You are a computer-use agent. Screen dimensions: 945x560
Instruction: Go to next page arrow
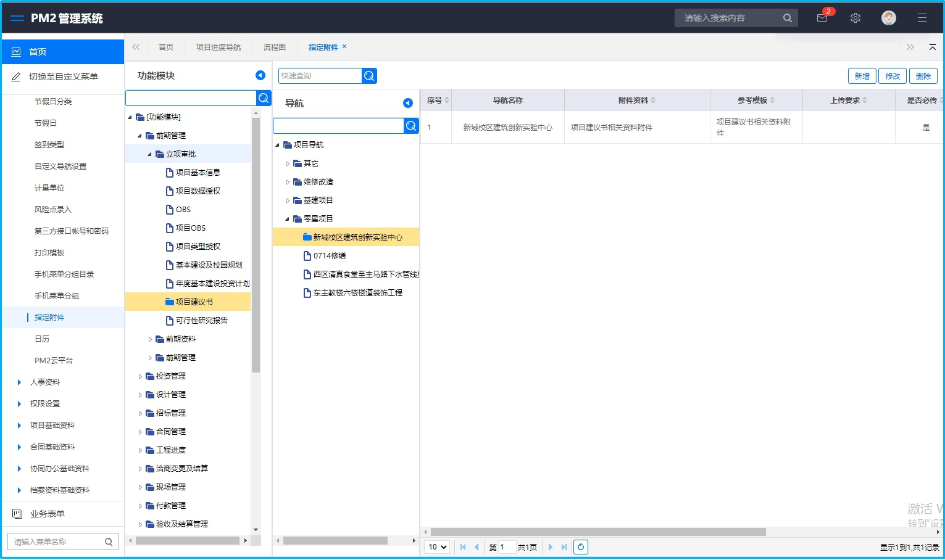click(551, 547)
